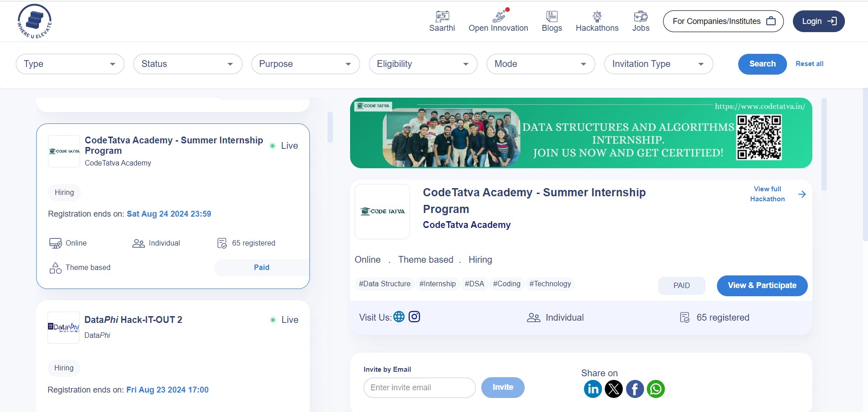
Task: Share on LinkedIn
Action: point(593,389)
